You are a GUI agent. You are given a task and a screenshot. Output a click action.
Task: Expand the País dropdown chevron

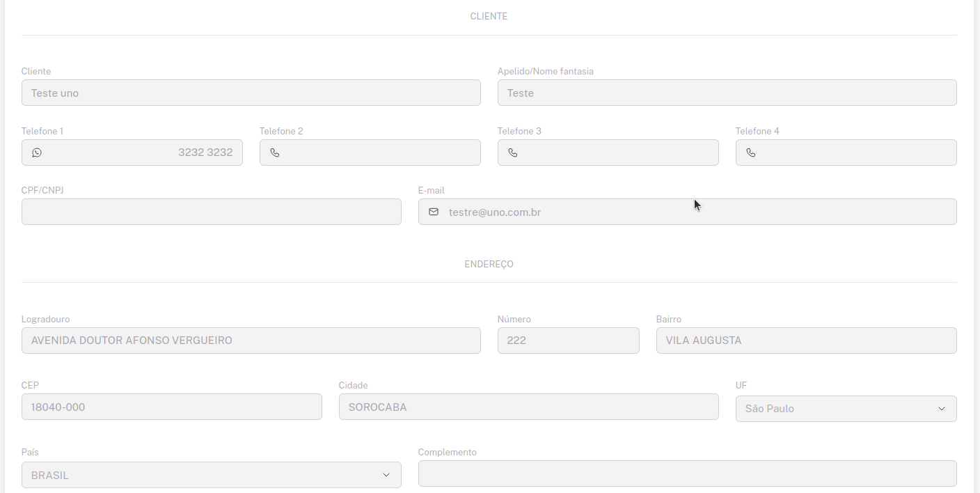[x=386, y=475]
